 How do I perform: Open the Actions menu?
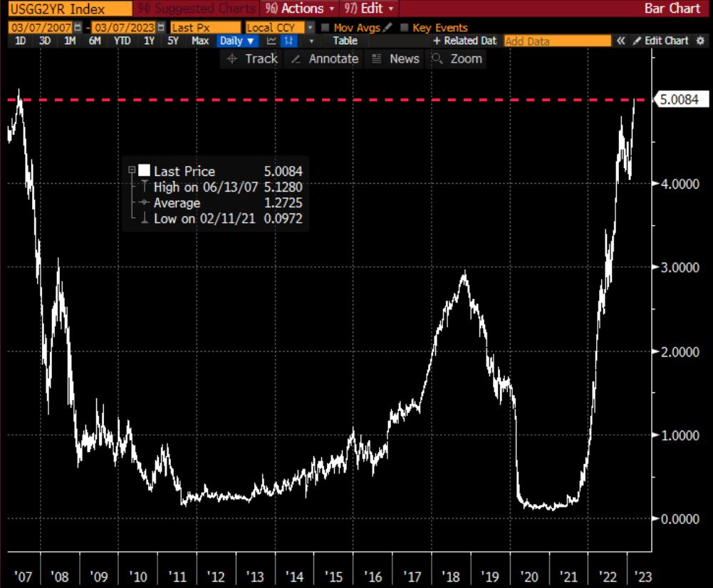tap(299, 8)
